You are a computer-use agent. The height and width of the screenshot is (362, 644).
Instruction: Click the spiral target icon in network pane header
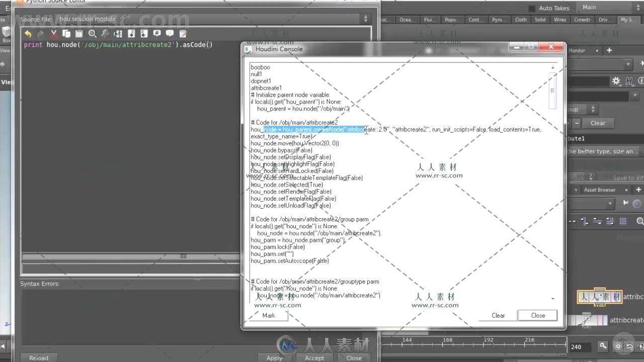pyautogui.click(x=637, y=204)
